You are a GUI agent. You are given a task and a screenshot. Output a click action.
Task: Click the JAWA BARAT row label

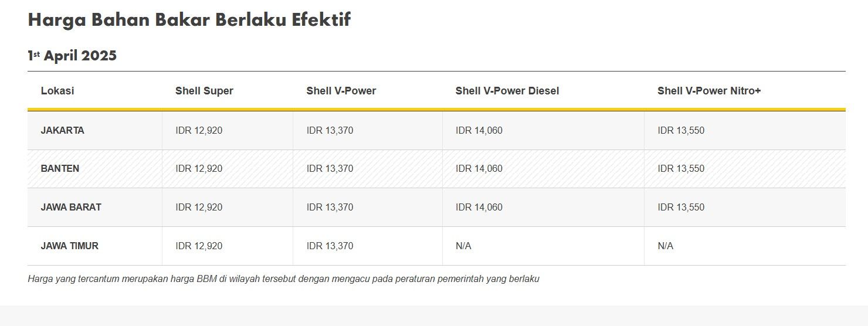(71, 208)
